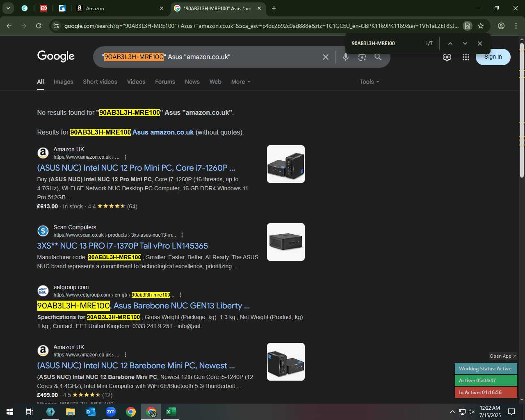
Task: View site information icon in address bar
Action: [x=56, y=26]
